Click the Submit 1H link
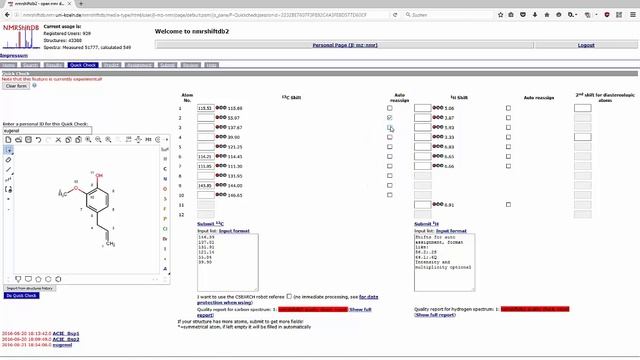 coord(427,224)
